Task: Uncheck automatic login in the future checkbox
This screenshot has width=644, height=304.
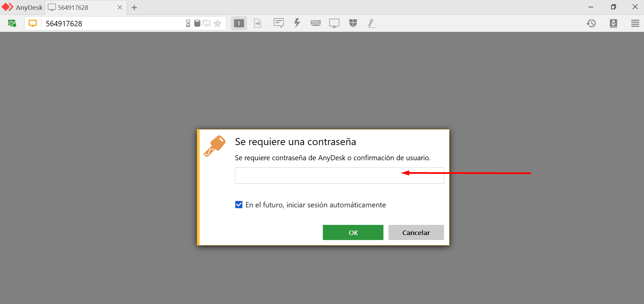Action: pyautogui.click(x=239, y=205)
